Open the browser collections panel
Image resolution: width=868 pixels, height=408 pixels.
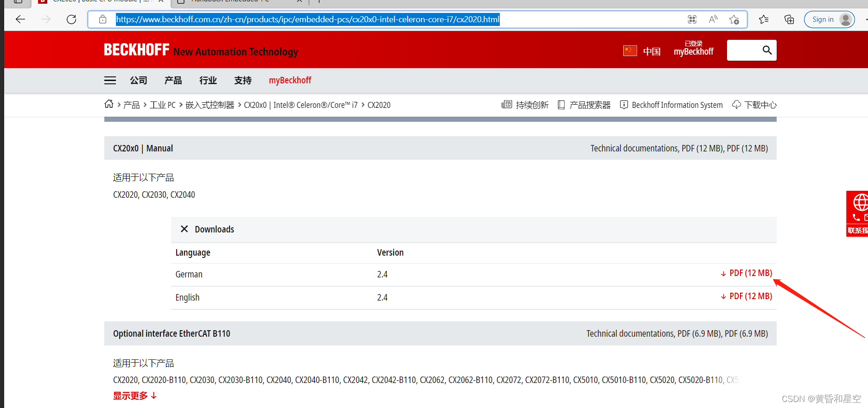(789, 19)
